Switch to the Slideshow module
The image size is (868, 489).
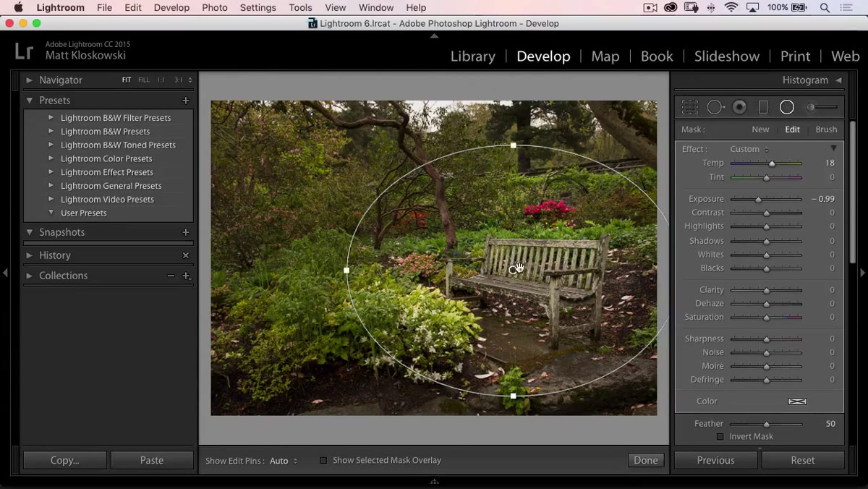coord(727,56)
